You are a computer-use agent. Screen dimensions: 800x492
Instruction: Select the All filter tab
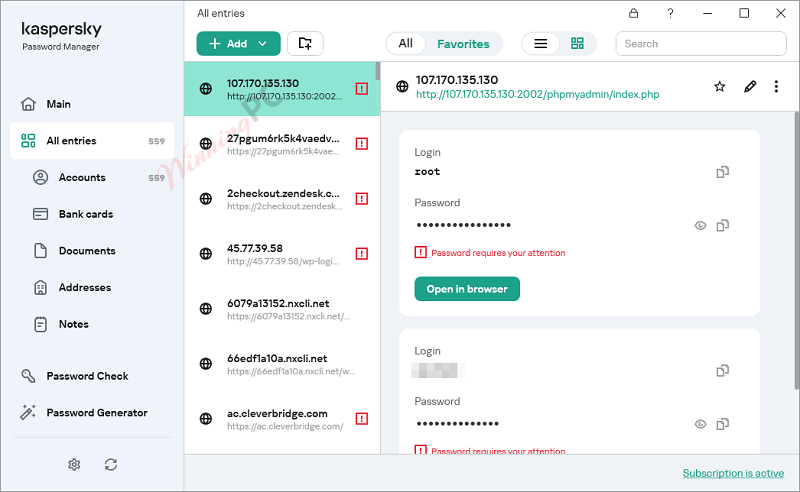click(406, 43)
